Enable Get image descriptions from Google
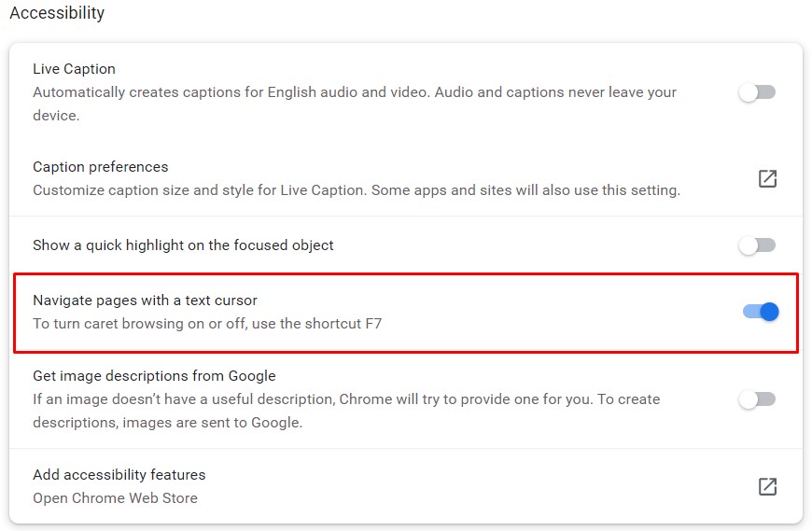 click(x=757, y=399)
